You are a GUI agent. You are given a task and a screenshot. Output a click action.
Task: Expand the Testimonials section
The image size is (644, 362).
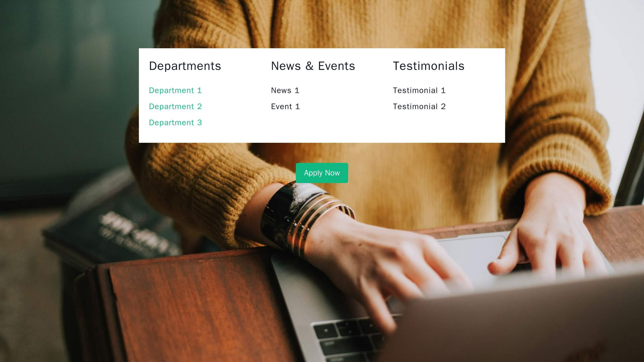[x=428, y=66]
